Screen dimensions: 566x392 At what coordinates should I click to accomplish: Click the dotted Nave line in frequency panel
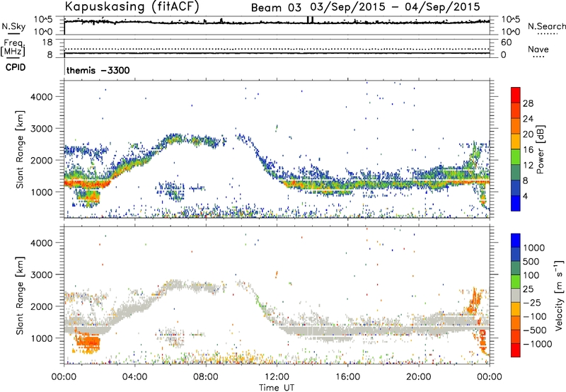(x=277, y=49)
